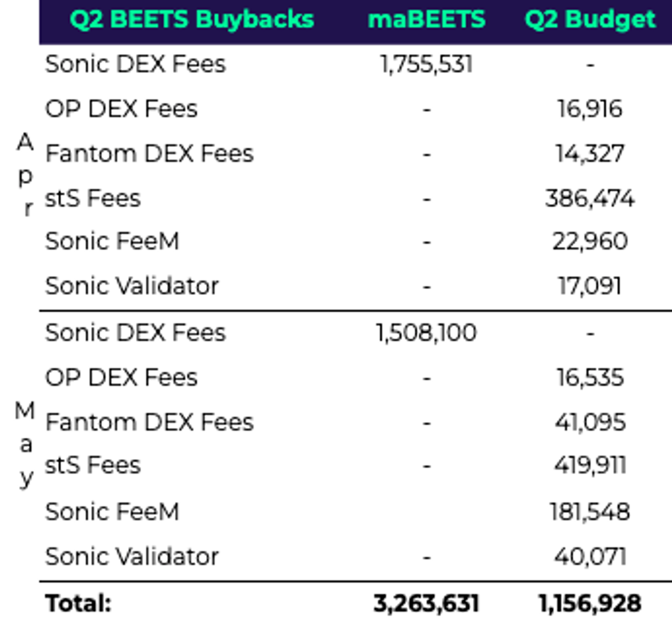
Task: Select the maBEETS column header
Action: click(x=426, y=20)
